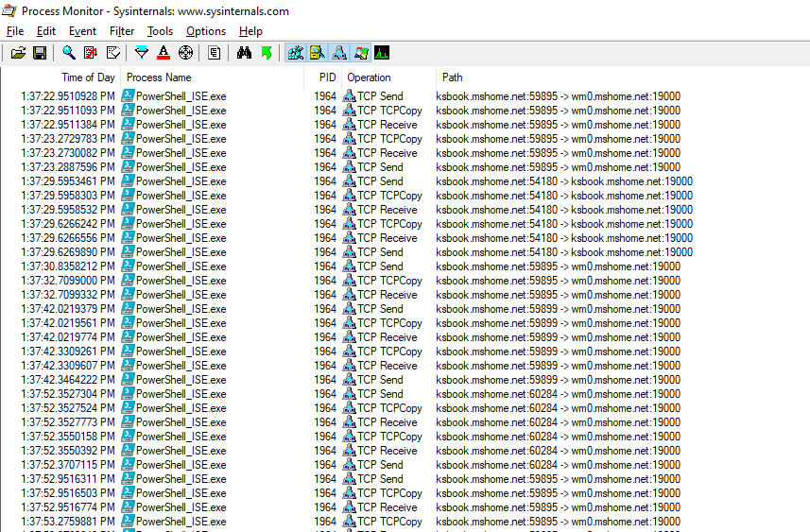Screen dimensions: 810x532
Task: Click the Path column header
Action: (623, 77)
